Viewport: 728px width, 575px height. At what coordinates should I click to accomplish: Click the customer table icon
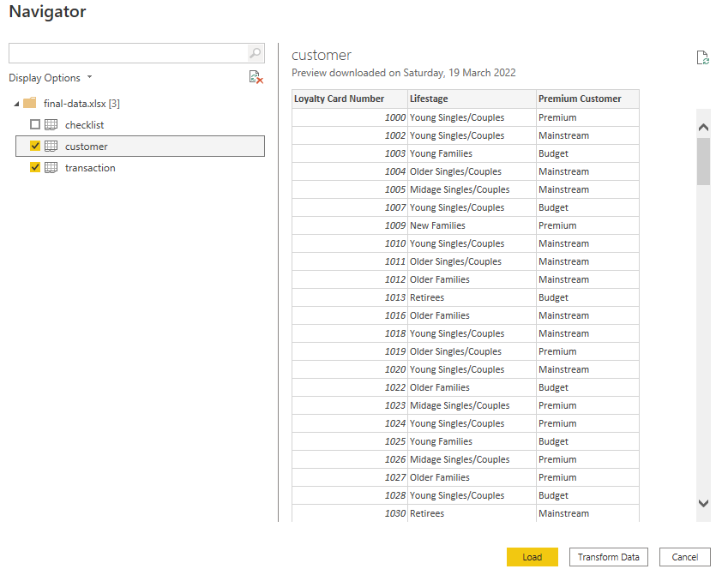(51, 147)
